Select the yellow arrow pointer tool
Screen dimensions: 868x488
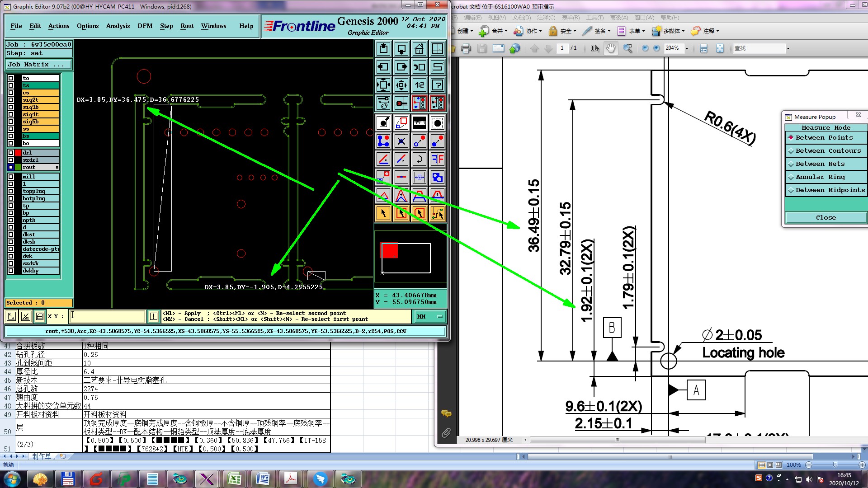(x=383, y=213)
